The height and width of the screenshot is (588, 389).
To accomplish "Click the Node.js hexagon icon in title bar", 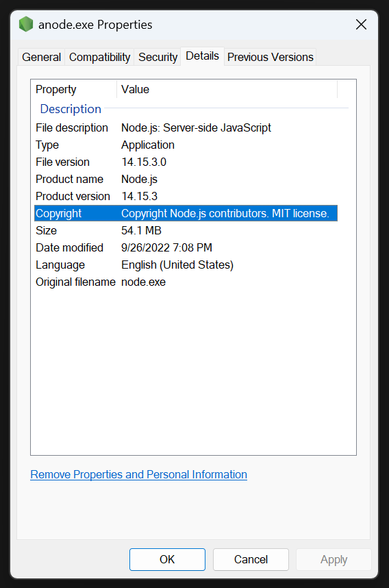I will point(26,25).
